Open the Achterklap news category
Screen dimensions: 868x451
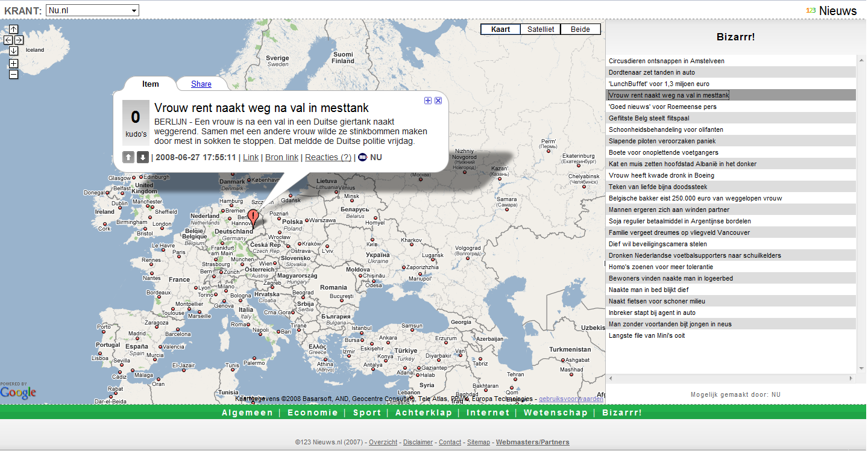pyautogui.click(x=424, y=412)
